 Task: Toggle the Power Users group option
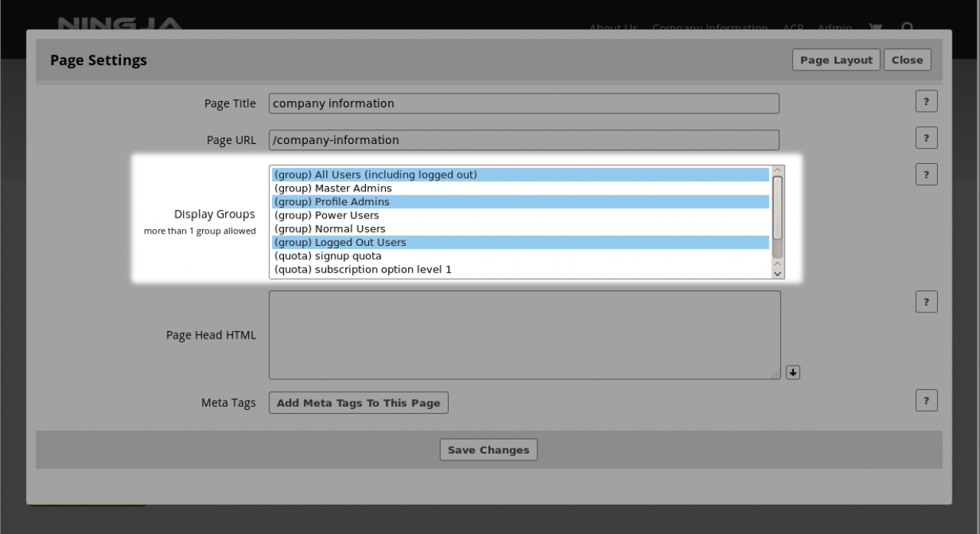coord(327,215)
